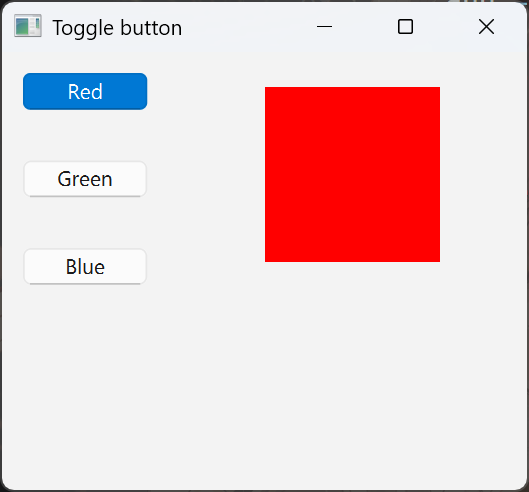
Task: Enable the Green color toggle
Action: click(85, 179)
